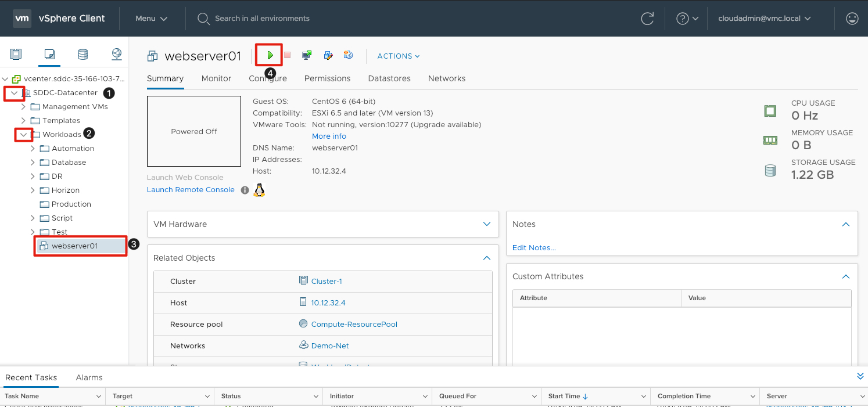Power on webserver01 with the green play icon
Viewport: 868px width, 407px height.
click(x=270, y=56)
